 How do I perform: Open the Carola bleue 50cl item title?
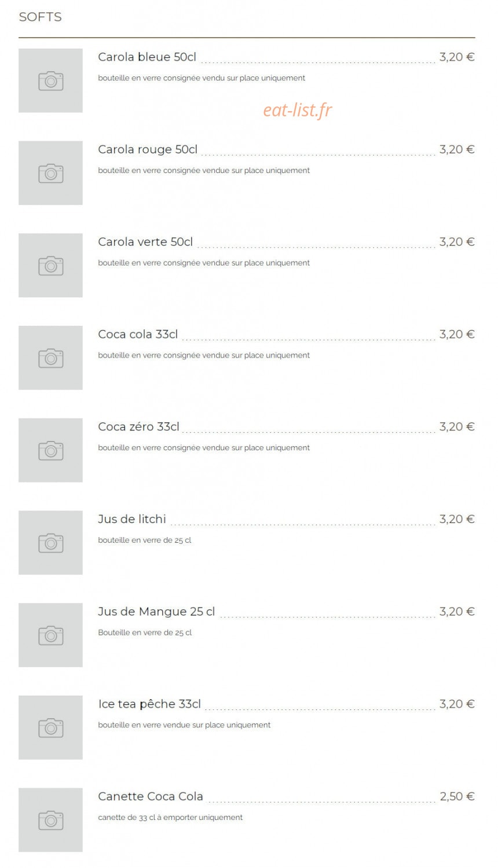[x=147, y=57]
